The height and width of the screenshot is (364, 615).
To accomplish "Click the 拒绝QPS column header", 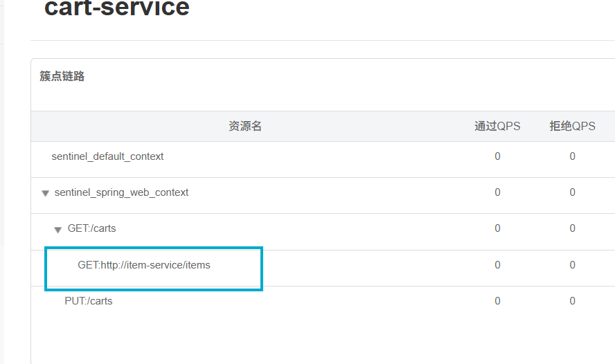I will [572, 126].
